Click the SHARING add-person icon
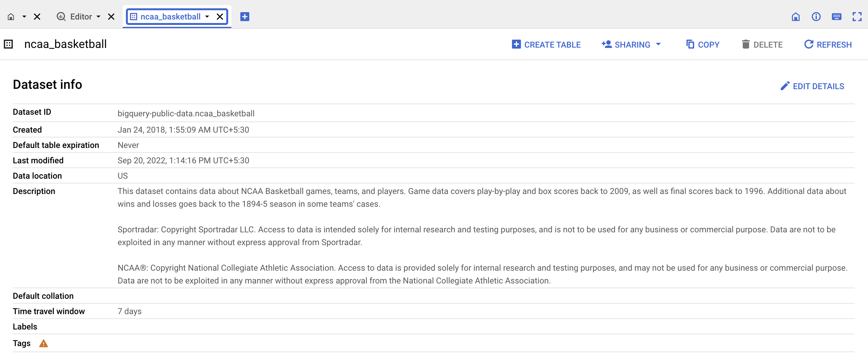The width and height of the screenshot is (868, 356). tap(607, 44)
